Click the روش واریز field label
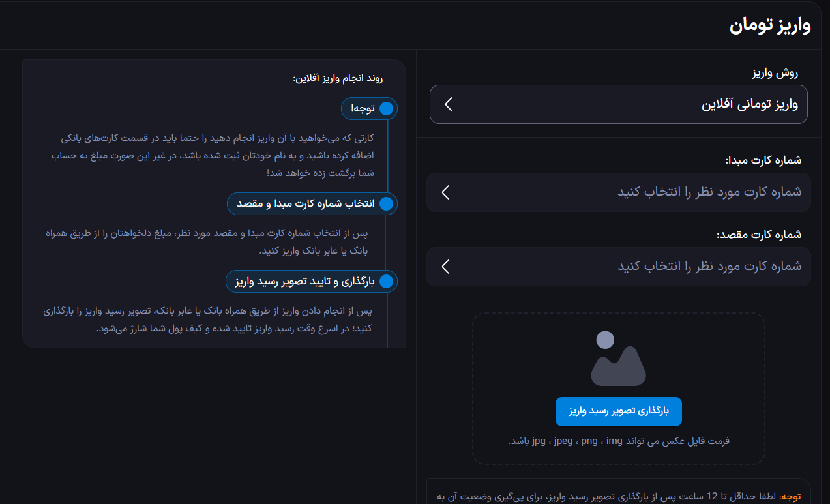 (x=775, y=73)
